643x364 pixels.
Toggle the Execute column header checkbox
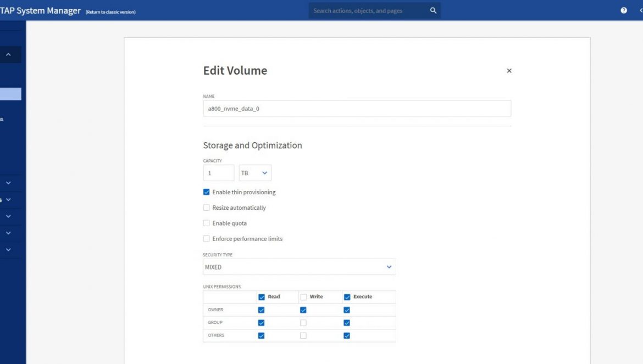coord(347,297)
